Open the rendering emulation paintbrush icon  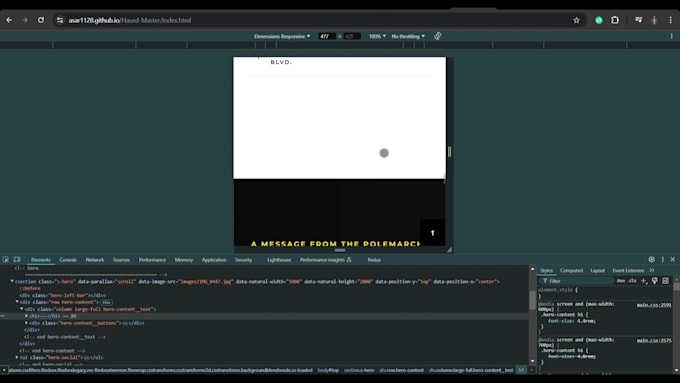tap(654, 281)
